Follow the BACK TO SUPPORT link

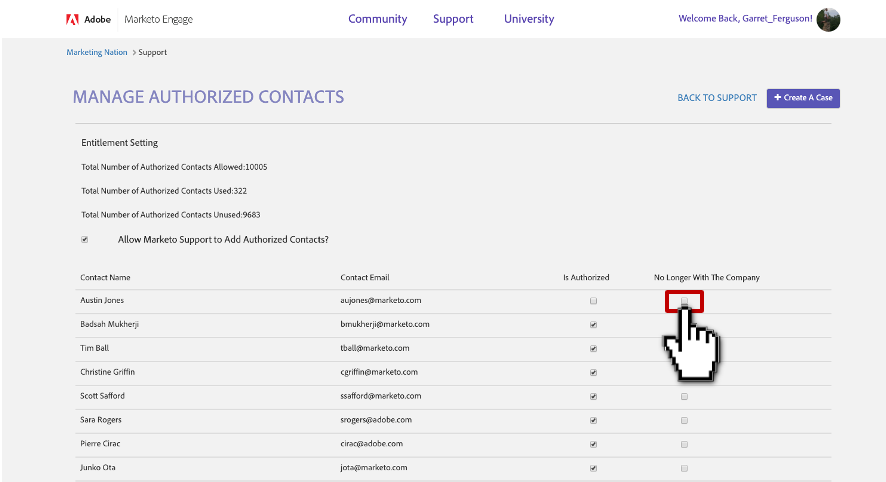pyautogui.click(x=717, y=98)
